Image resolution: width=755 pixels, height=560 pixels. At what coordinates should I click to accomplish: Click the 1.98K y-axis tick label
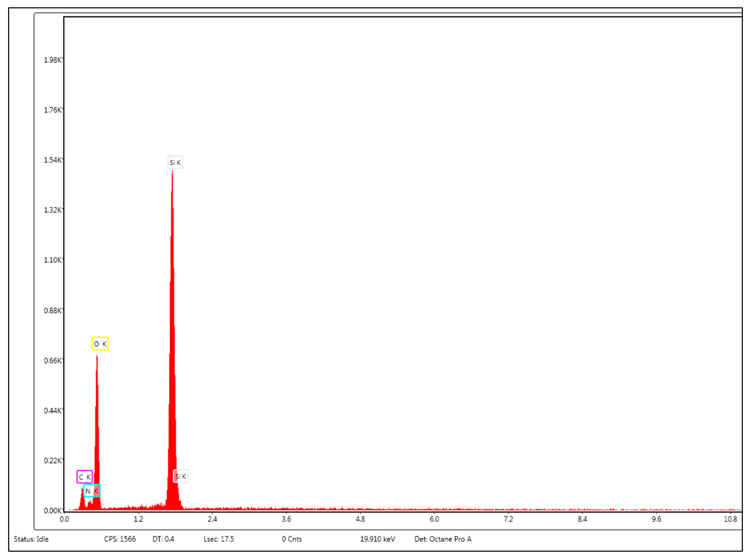(x=53, y=60)
